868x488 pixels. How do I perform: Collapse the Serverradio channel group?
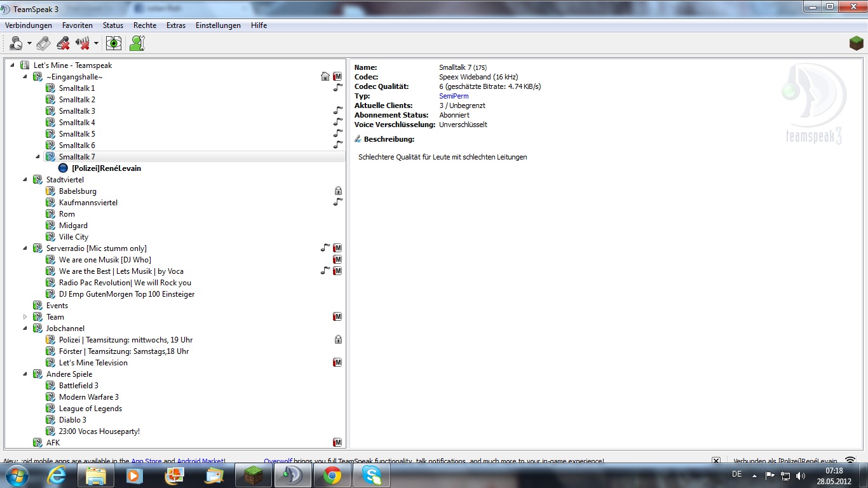pos(25,248)
